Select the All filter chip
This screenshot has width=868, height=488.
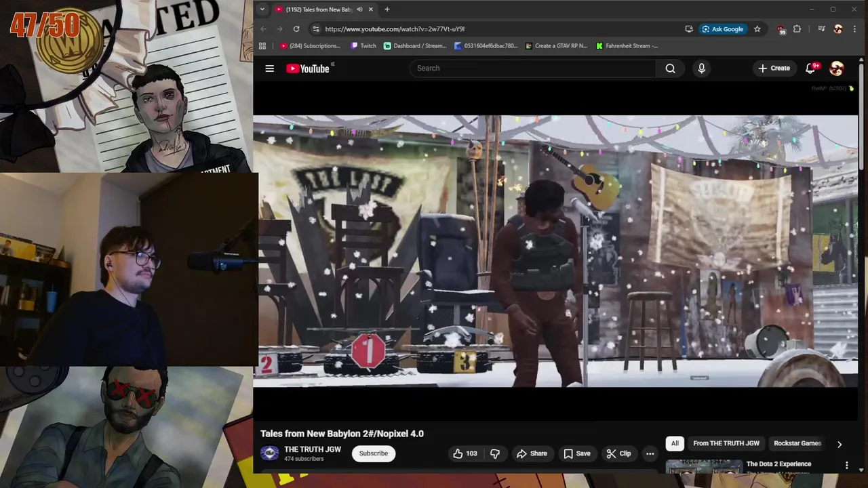pos(675,443)
